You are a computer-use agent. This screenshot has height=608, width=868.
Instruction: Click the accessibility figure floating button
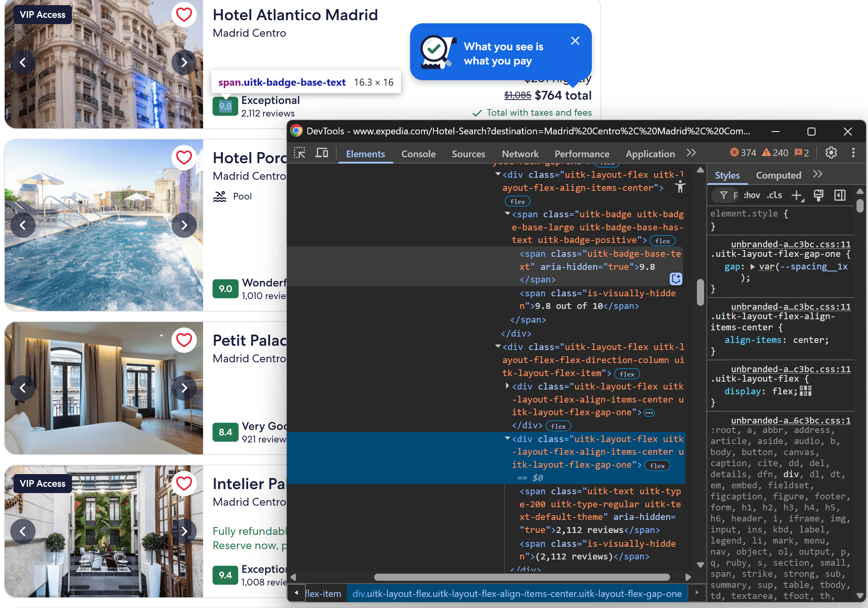coord(680,187)
